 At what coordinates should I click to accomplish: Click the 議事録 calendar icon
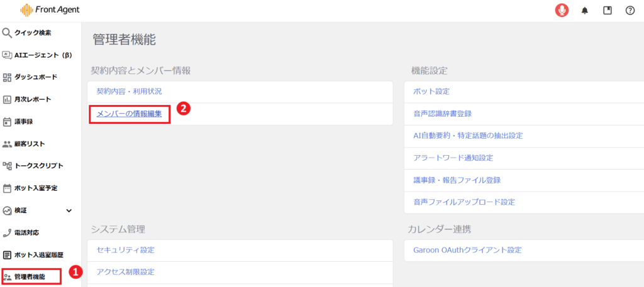7,122
